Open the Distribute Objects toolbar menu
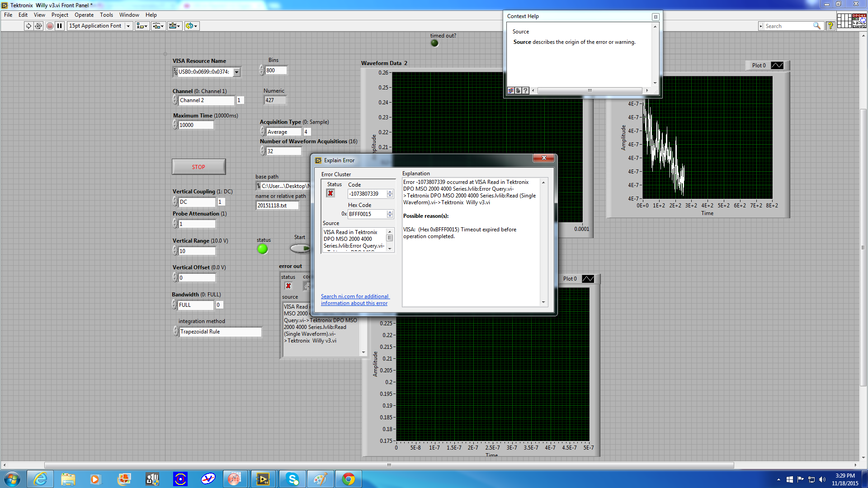 158,26
